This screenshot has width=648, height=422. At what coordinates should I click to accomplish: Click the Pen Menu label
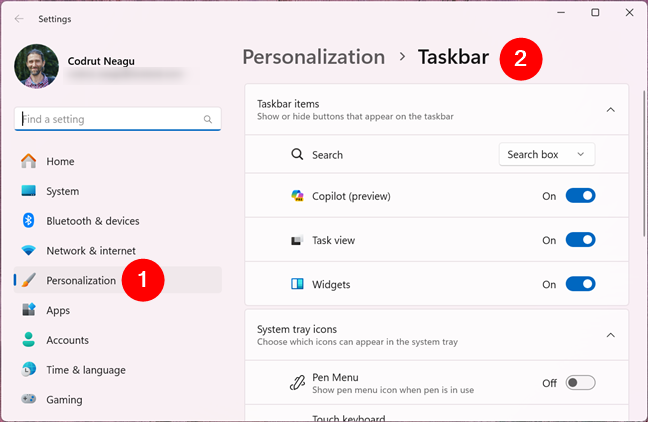tap(335, 377)
